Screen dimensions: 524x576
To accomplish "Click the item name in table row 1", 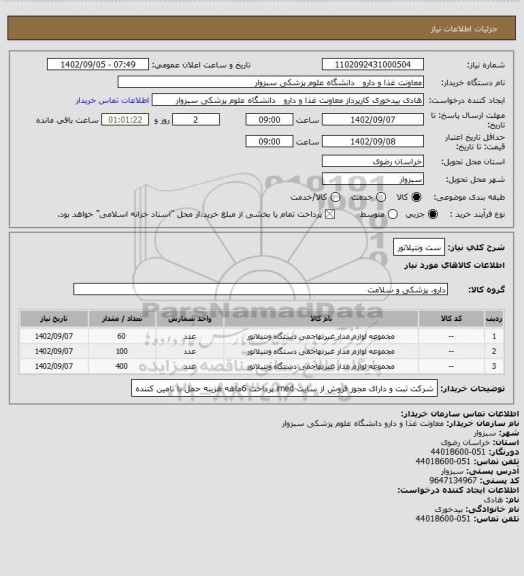I will click(321, 336).
